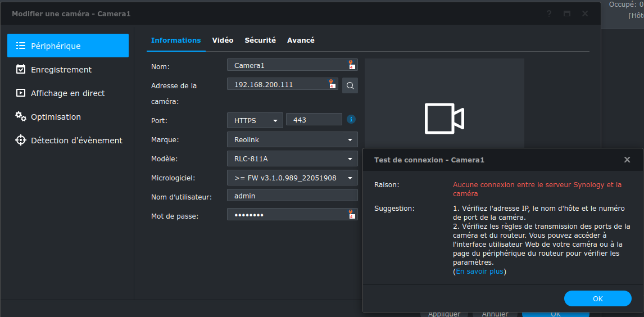Follow the En savoir plus link
Screen dimensions: 644x317
pos(479,271)
